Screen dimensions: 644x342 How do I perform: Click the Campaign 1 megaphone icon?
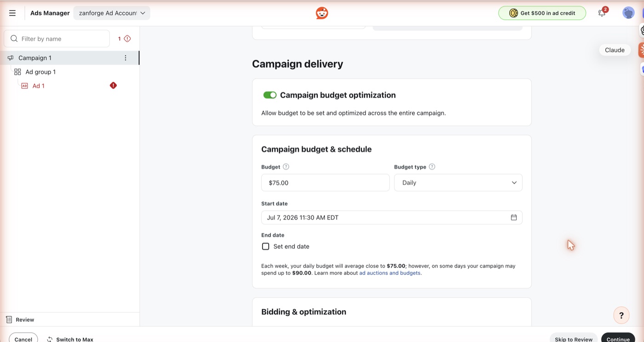(x=11, y=58)
